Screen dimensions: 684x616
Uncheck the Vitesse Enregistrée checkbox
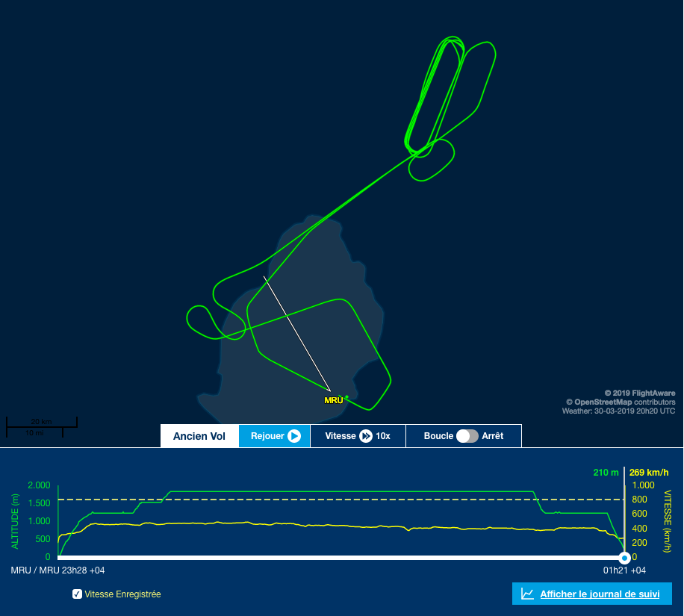(77, 594)
